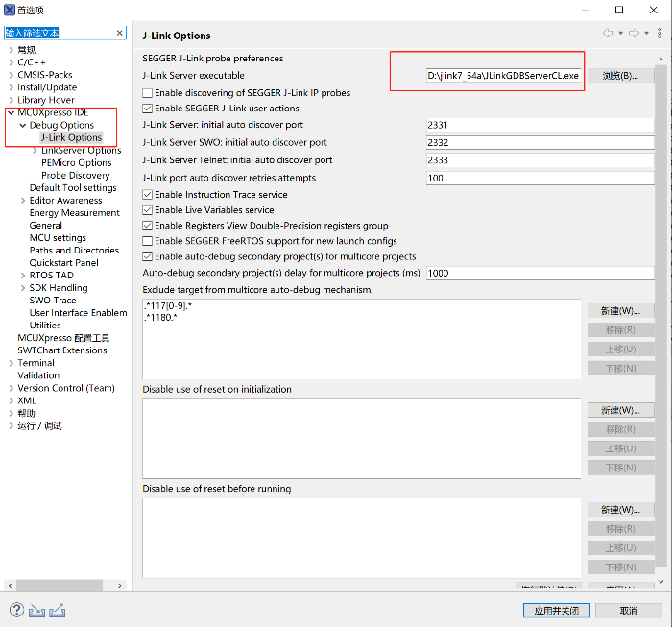Collapse the MCUXpresso IDE tree node
This screenshot has height=627, width=672.
tap(11, 112)
